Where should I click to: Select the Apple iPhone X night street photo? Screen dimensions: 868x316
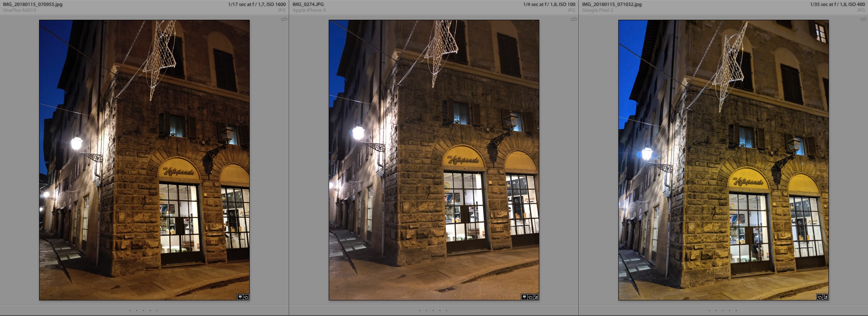click(434, 160)
